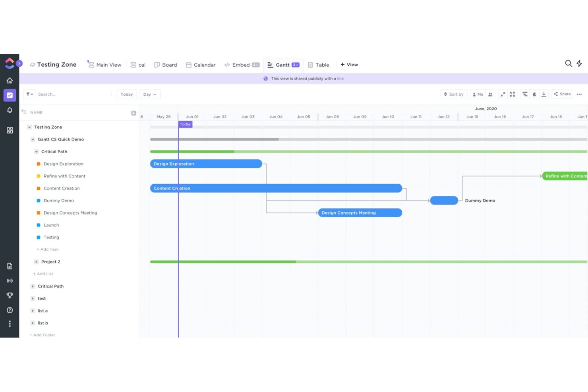Click the orange status square beside Design Exploration

tap(39, 164)
